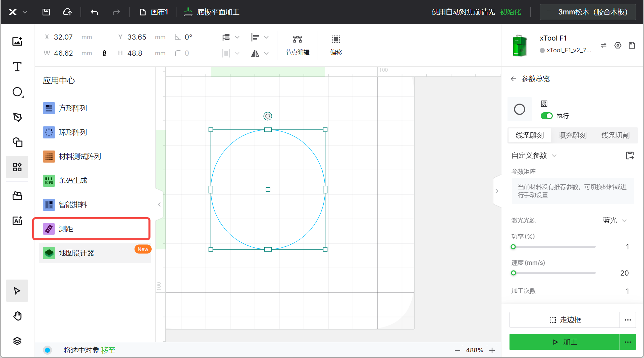The image size is (644, 358).
Task: Open the 自定义参数 dropdown
Action: pos(534,156)
